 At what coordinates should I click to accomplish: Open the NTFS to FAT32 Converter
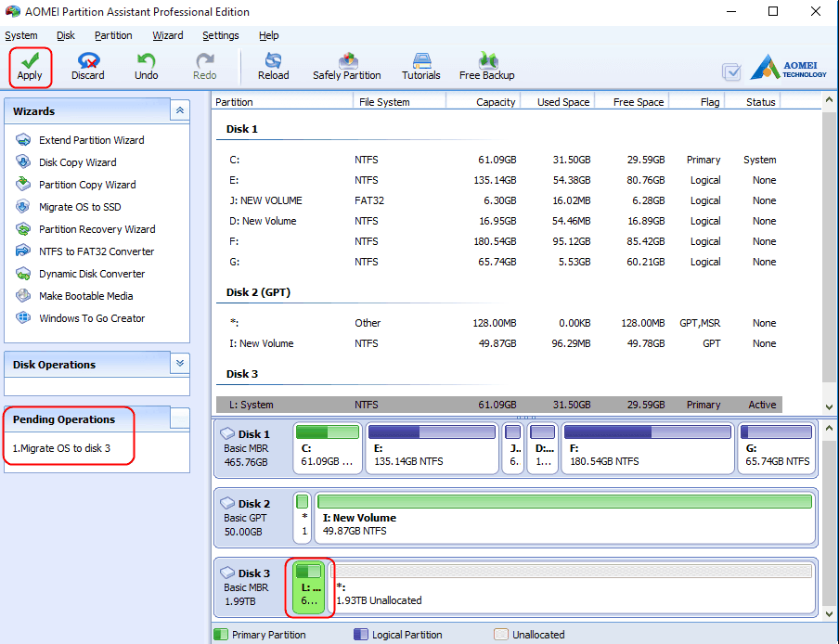(96, 251)
